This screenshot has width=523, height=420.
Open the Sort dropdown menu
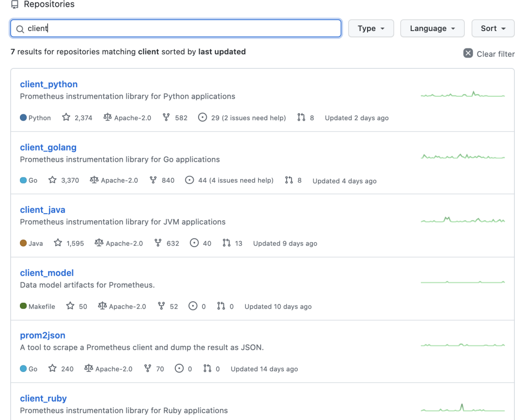[493, 29]
